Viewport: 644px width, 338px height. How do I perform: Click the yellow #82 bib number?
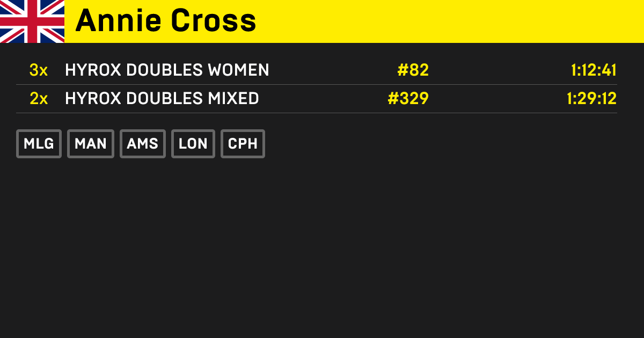point(412,70)
